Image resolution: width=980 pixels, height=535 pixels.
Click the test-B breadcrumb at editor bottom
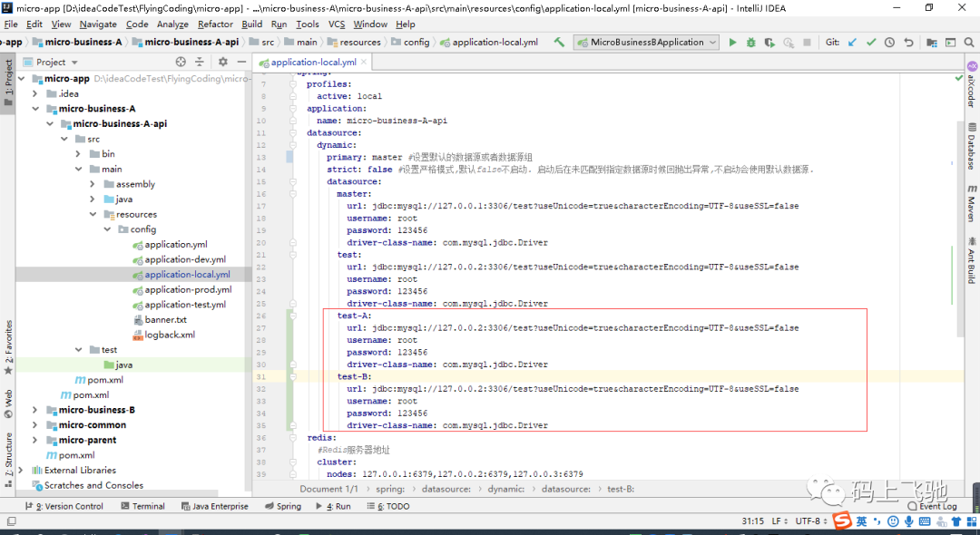click(620, 489)
